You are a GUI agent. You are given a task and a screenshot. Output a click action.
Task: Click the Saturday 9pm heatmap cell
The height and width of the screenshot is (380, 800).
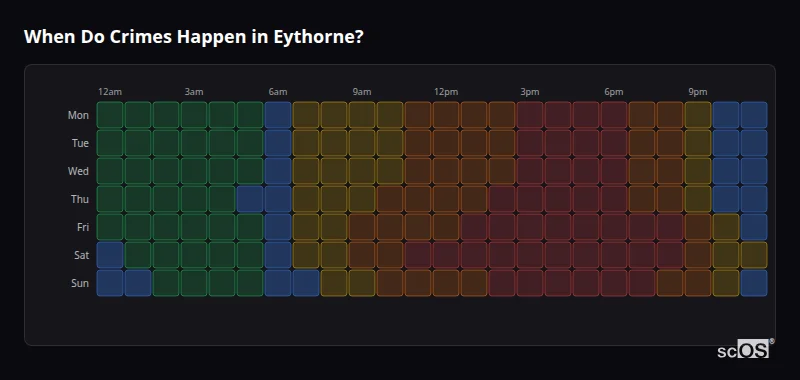point(698,255)
